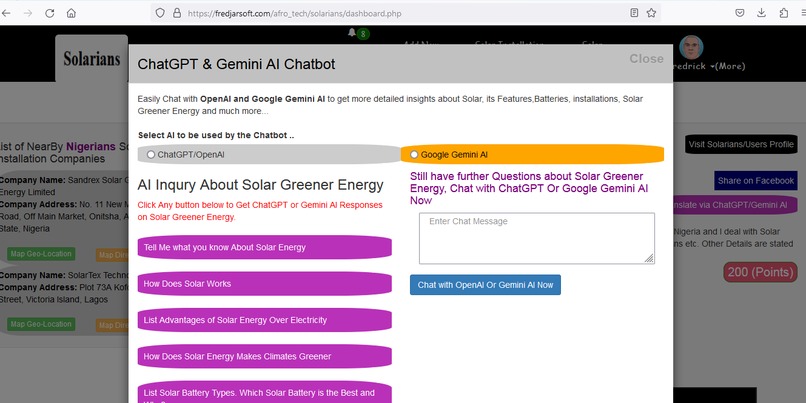The height and width of the screenshot is (403, 806).
Task: Expand the Fredrick (More) dropdown
Action: tap(709, 66)
